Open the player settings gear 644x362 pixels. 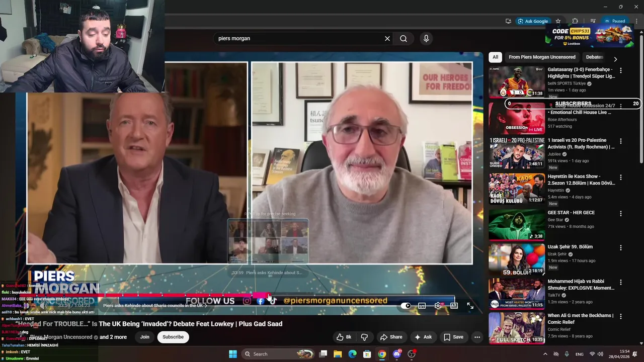pyautogui.click(x=439, y=306)
